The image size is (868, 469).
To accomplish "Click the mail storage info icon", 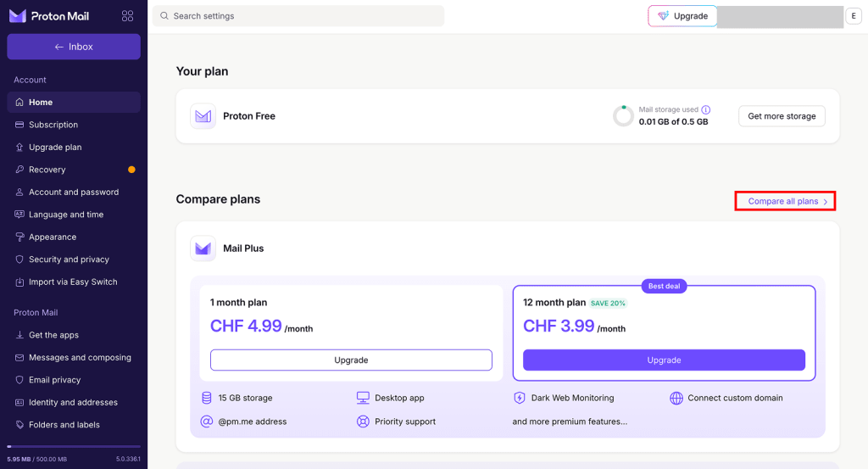I will click(706, 109).
